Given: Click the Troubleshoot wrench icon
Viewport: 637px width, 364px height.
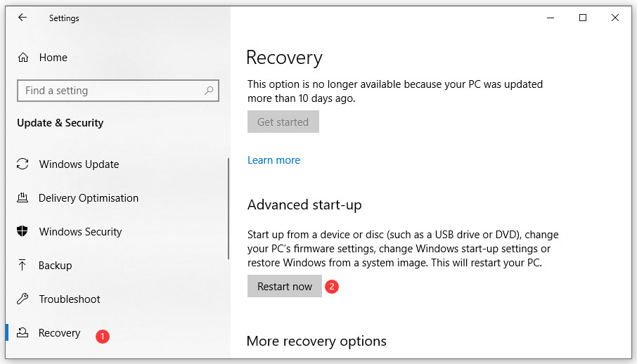Looking at the screenshot, I should (x=22, y=299).
